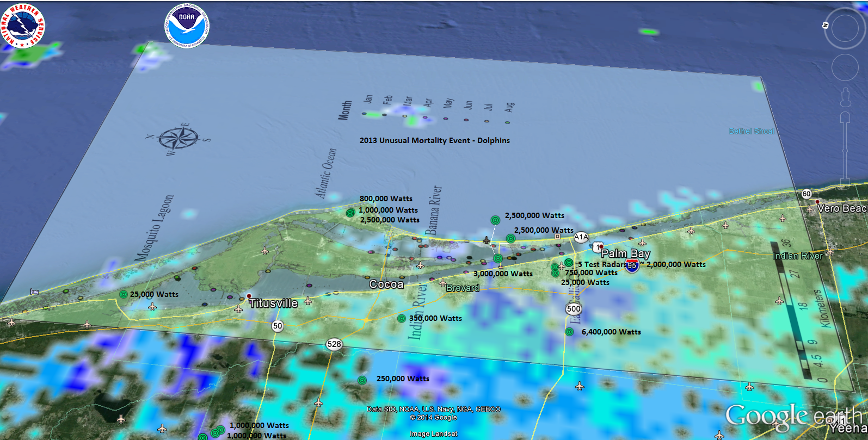The image size is (868, 440).
Task: Click the black airplane airport icon
Action: click(487, 240)
